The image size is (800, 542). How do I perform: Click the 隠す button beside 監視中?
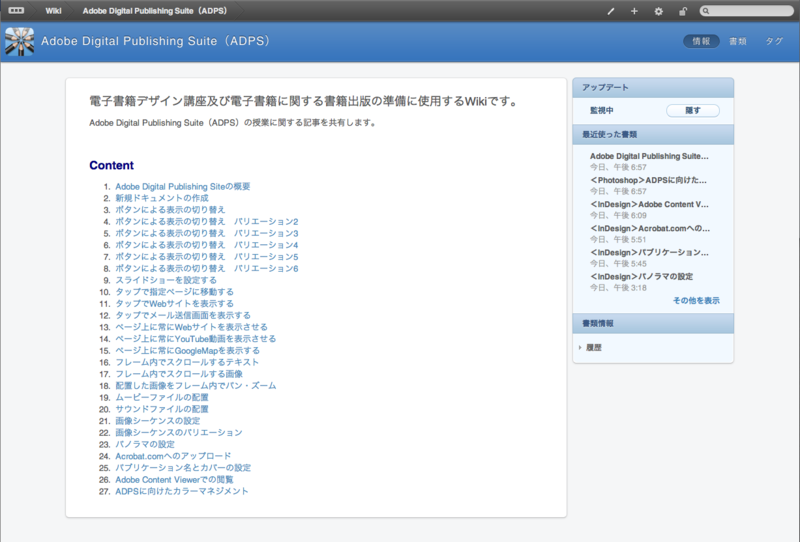click(693, 110)
